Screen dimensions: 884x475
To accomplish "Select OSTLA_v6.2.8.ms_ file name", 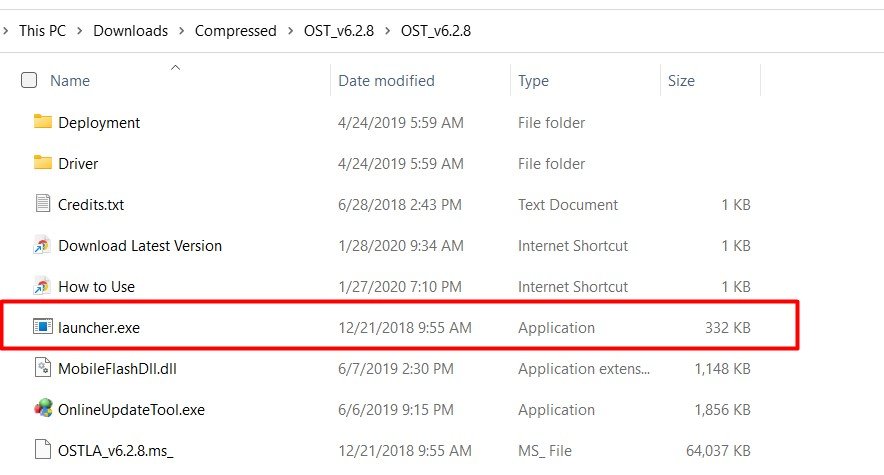I will point(116,451).
